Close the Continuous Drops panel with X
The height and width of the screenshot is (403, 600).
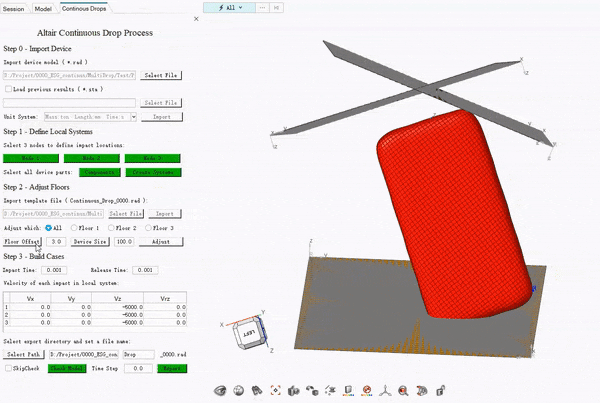(196, 19)
